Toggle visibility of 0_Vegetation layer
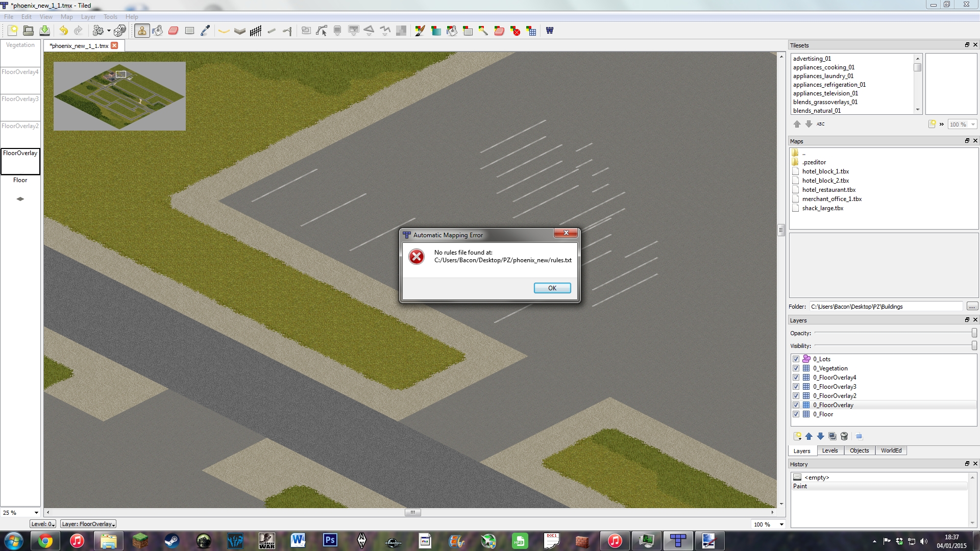This screenshot has width=980, height=551. 796,368
